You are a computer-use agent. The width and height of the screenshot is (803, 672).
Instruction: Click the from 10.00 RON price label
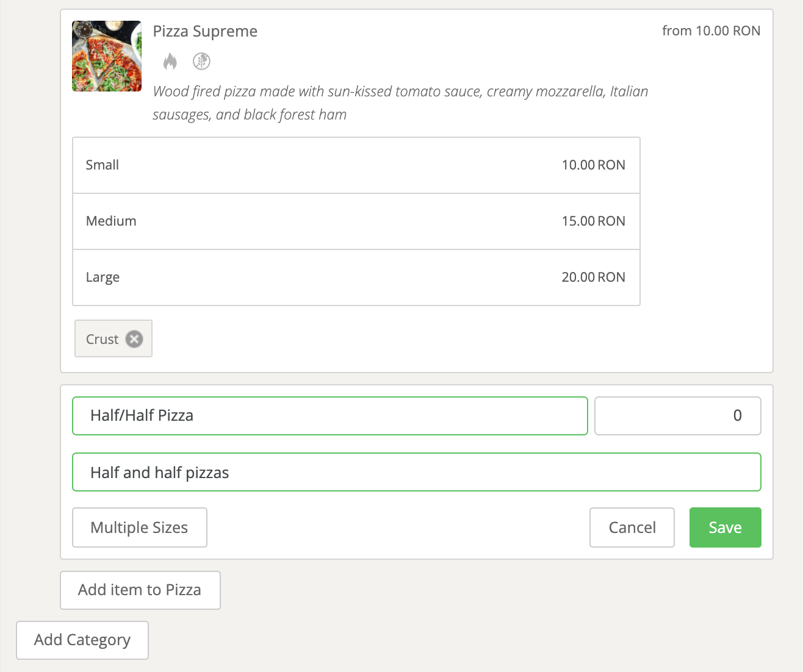711,31
